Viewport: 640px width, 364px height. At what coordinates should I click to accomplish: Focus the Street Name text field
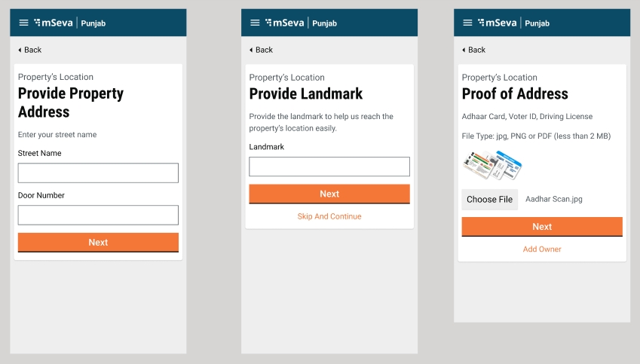point(98,173)
